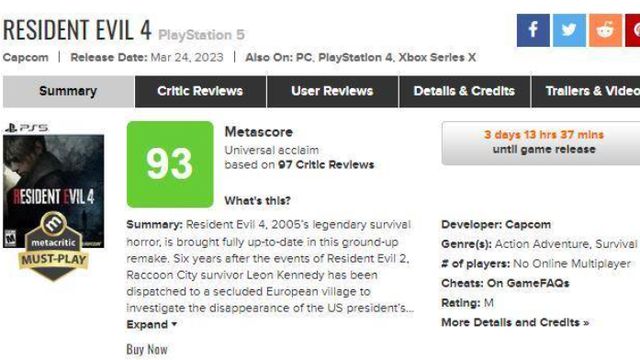The height and width of the screenshot is (360, 640).
Task: Open the Details & Credits tab
Action: [x=464, y=91]
